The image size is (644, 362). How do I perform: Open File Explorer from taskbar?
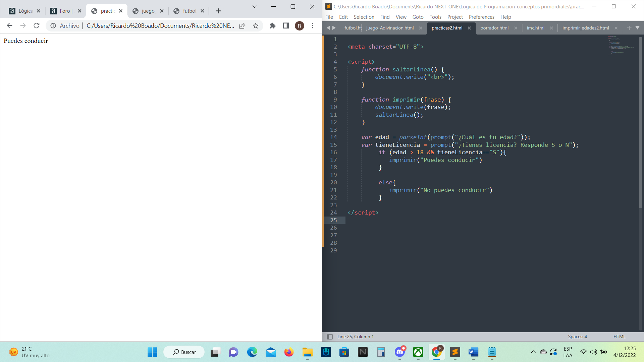click(x=307, y=352)
